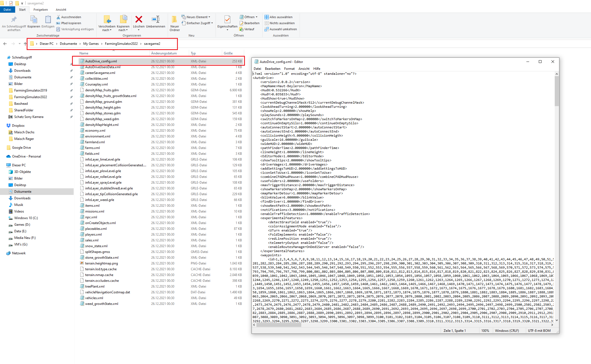Image resolution: width=591 pixels, height=364 pixels.
Task: Click Pfad kopieren in ribbon
Action: pos(69,23)
